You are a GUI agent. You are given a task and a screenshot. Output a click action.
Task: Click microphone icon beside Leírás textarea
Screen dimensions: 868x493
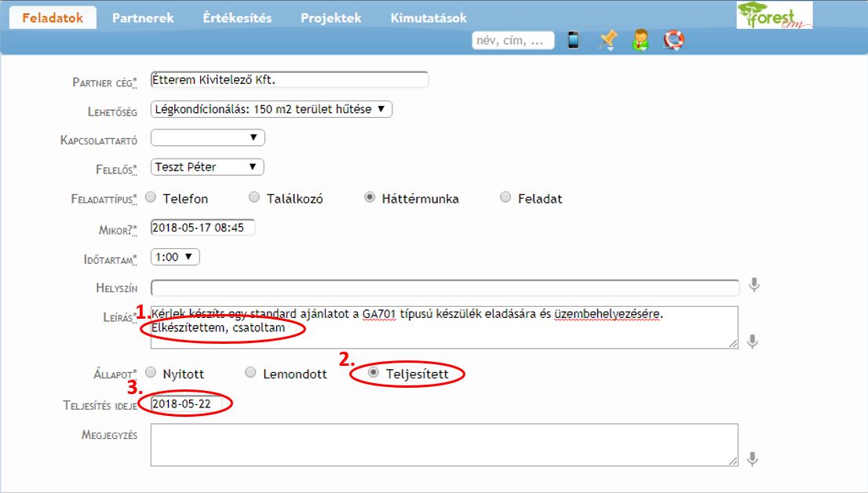753,341
